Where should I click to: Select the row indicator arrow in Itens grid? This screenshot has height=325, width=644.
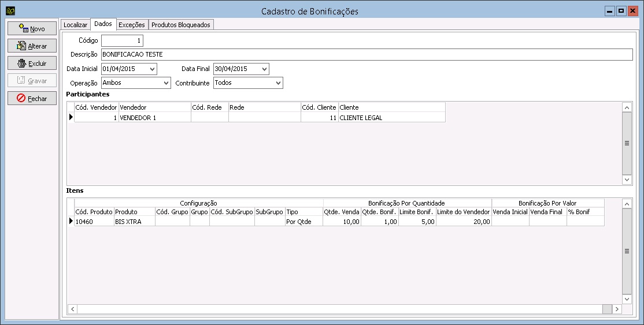71,221
